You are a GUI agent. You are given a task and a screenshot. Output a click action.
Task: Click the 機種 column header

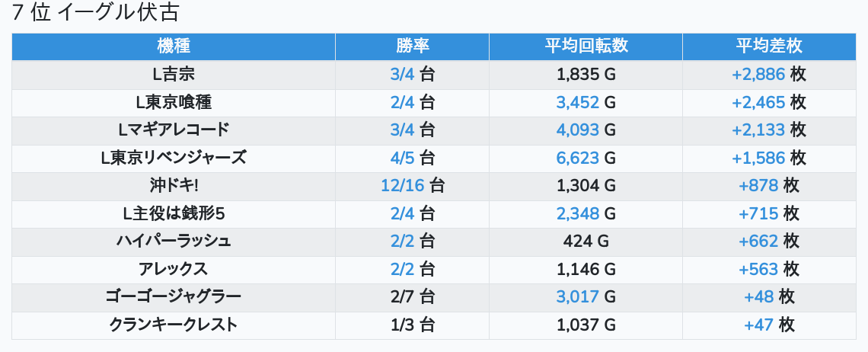point(174,46)
